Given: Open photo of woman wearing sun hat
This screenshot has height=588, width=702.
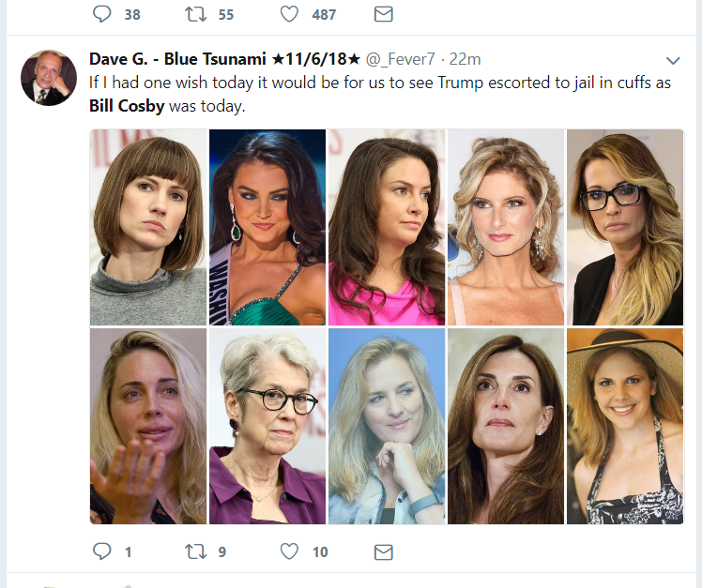Looking at the screenshot, I should [625, 426].
